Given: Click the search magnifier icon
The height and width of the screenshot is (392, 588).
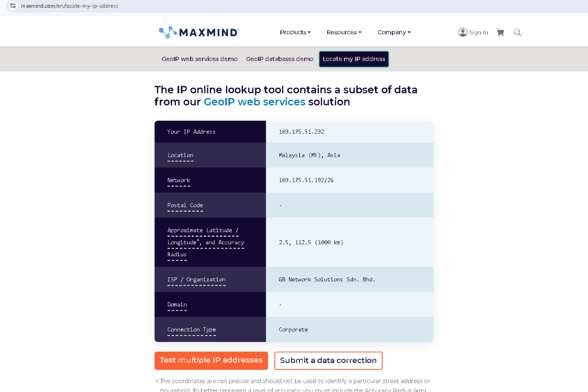Looking at the screenshot, I should pos(517,32).
